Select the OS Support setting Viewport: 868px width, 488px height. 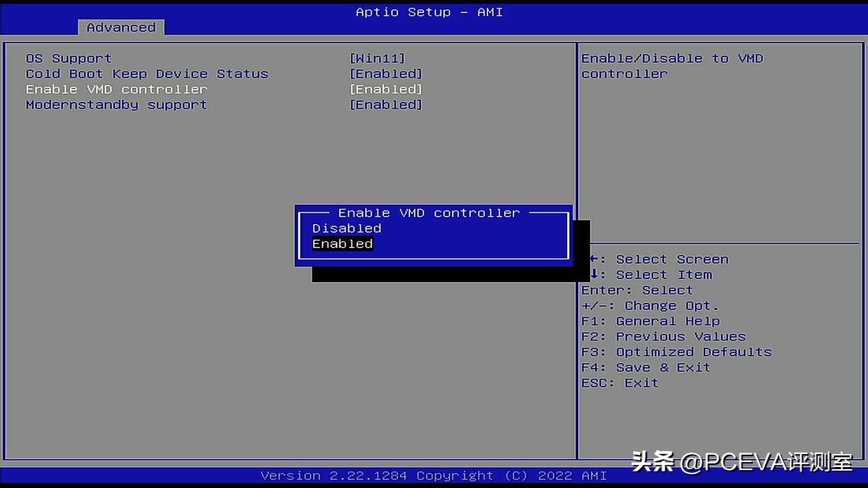click(68, 58)
